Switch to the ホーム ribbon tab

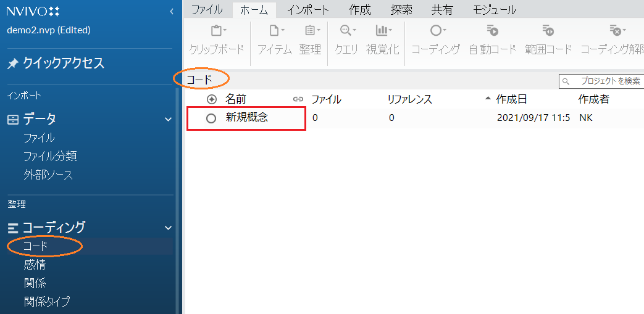tap(254, 9)
